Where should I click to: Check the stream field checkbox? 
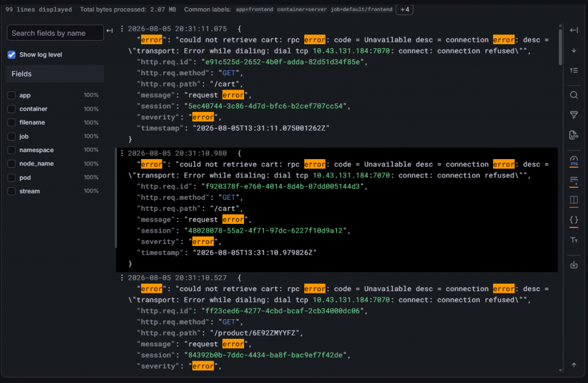pos(11,191)
